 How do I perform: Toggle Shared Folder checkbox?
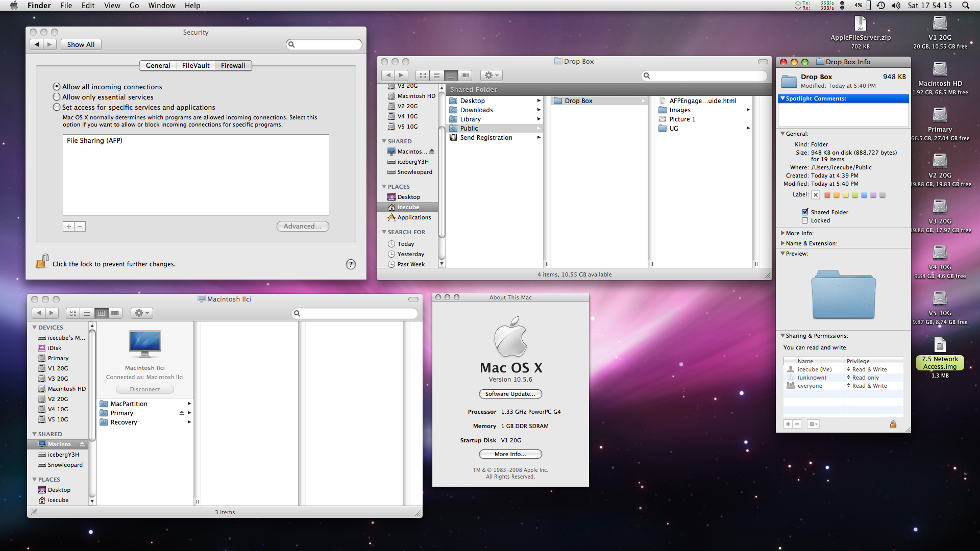(805, 212)
